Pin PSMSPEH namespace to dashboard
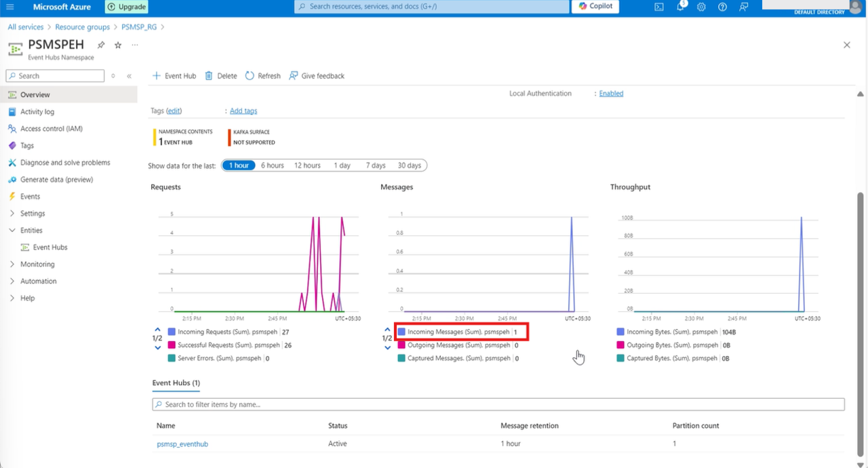 pyautogui.click(x=101, y=45)
